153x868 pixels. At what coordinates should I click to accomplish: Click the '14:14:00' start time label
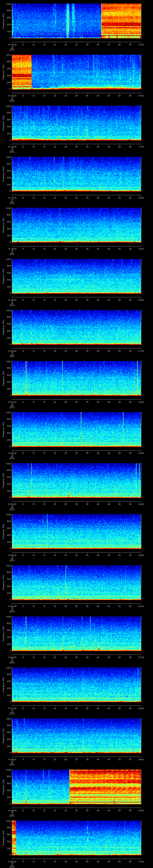point(12,44)
